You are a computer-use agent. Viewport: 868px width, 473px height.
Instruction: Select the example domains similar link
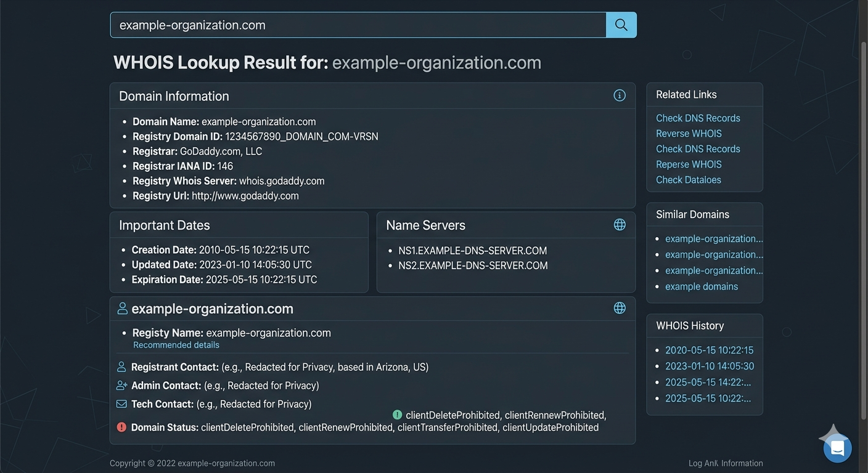point(701,286)
